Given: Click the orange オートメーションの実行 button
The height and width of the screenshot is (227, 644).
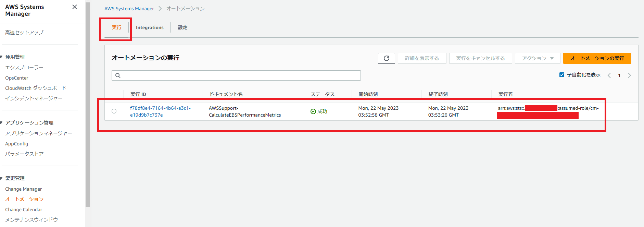Looking at the screenshot, I should [x=597, y=58].
